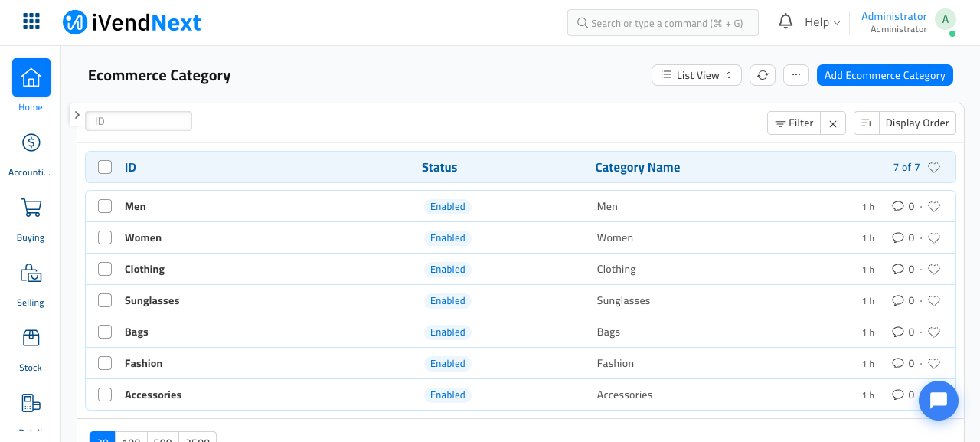
Task: Open the Women category record
Action: pyautogui.click(x=143, y=238)
